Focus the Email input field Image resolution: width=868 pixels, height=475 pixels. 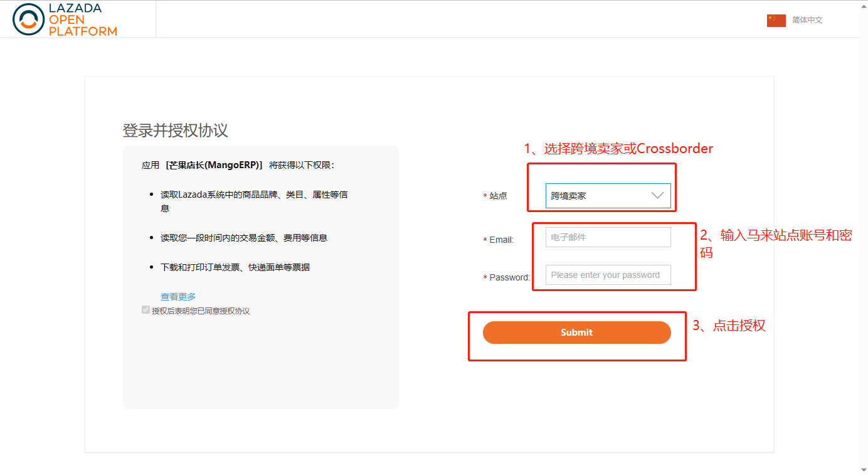click(x=608, y=237)
